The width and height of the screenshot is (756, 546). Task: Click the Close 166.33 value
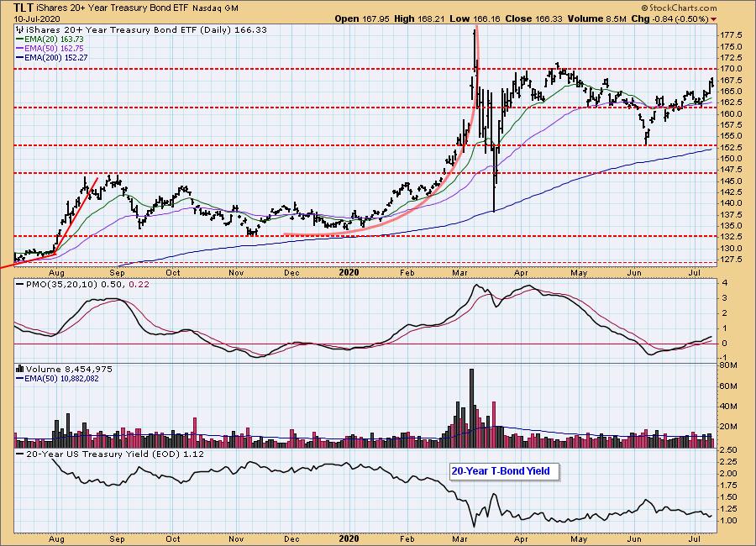(533, 18)
